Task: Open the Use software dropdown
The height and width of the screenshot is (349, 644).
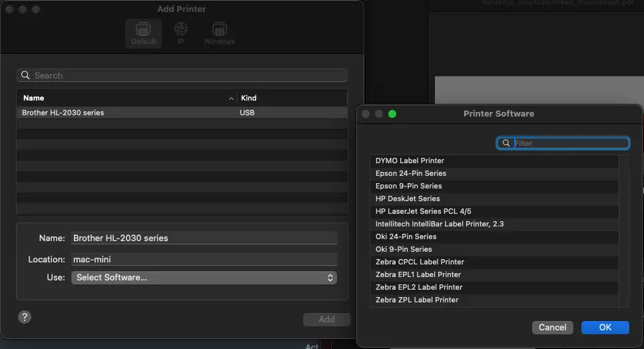Action: 204,278
